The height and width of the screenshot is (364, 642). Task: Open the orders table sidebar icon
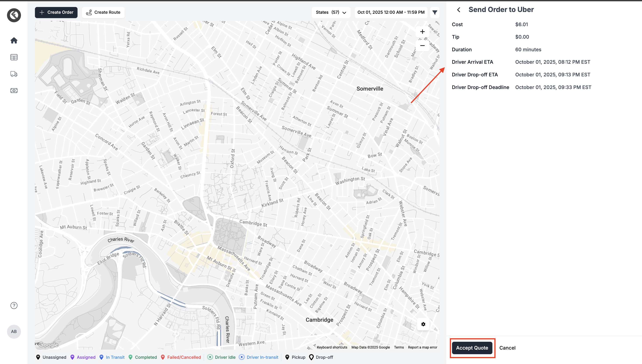point(14,57)
